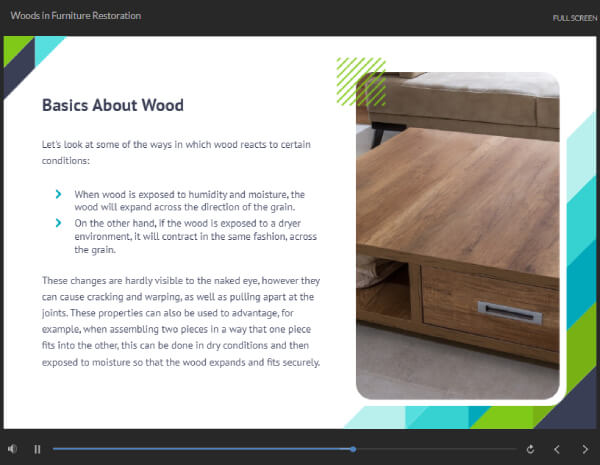Click the bullet text about wood expanding

(x=190, y=200)
